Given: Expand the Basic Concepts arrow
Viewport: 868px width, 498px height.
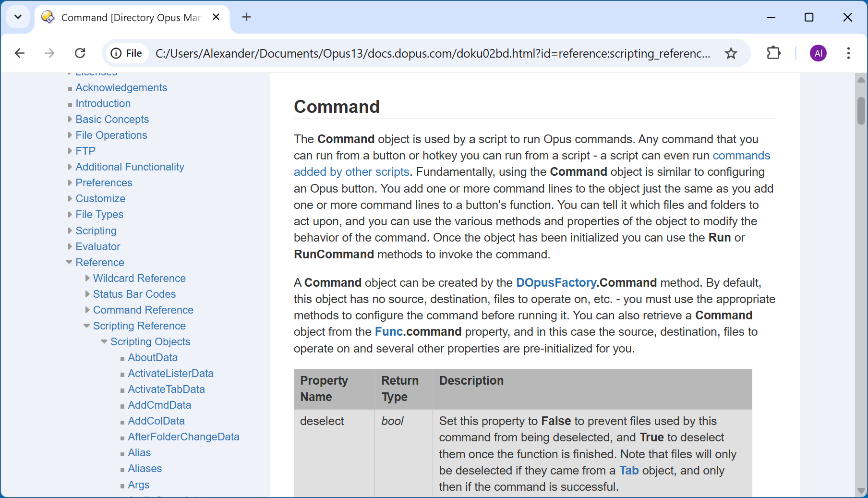Looking at the screenshot, I should 70,119.
